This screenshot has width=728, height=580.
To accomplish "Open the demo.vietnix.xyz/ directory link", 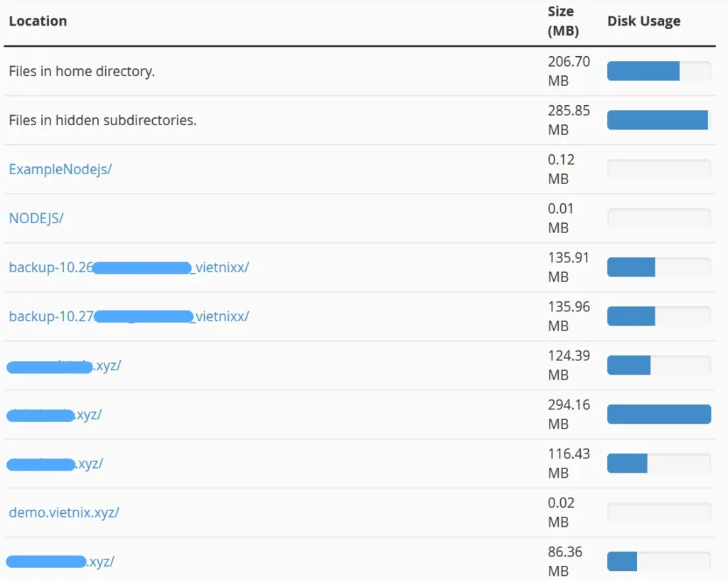I will [64, 512].
